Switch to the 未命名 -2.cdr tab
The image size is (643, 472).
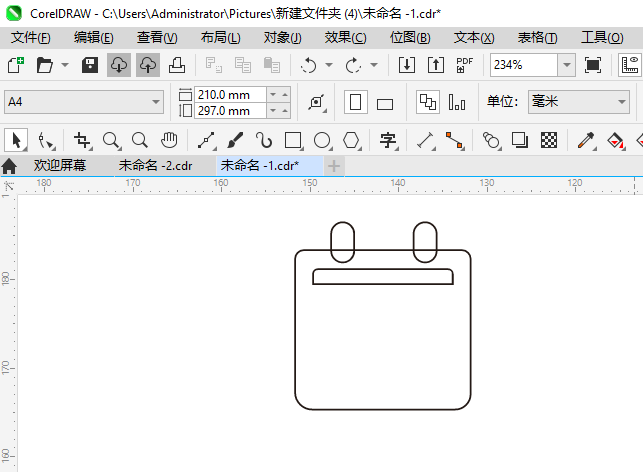tap(155, 166)
